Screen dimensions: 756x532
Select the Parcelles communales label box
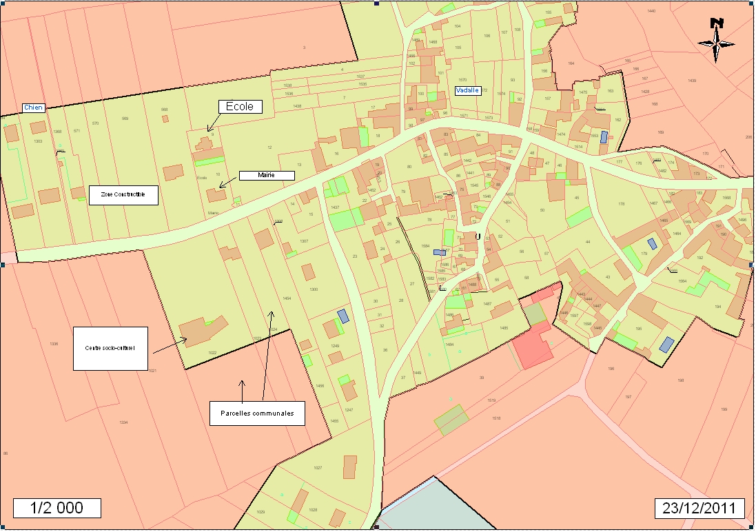pyautogui.click(x=257, y=413)
